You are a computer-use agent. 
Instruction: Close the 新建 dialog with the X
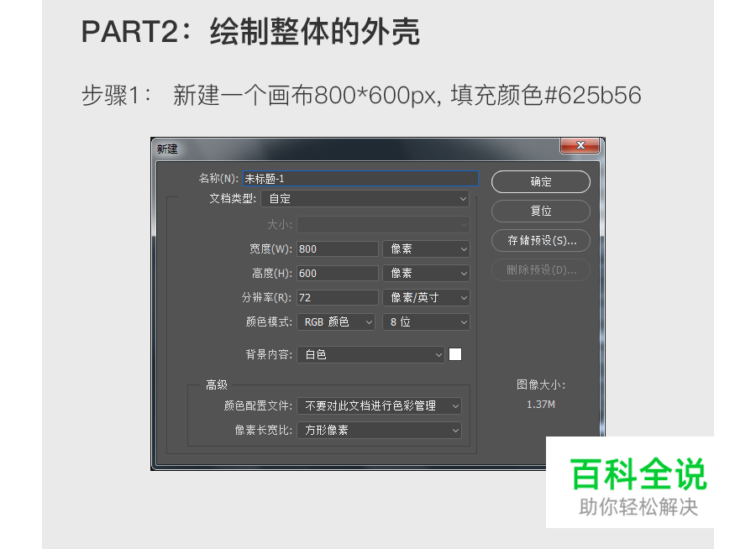580,145
